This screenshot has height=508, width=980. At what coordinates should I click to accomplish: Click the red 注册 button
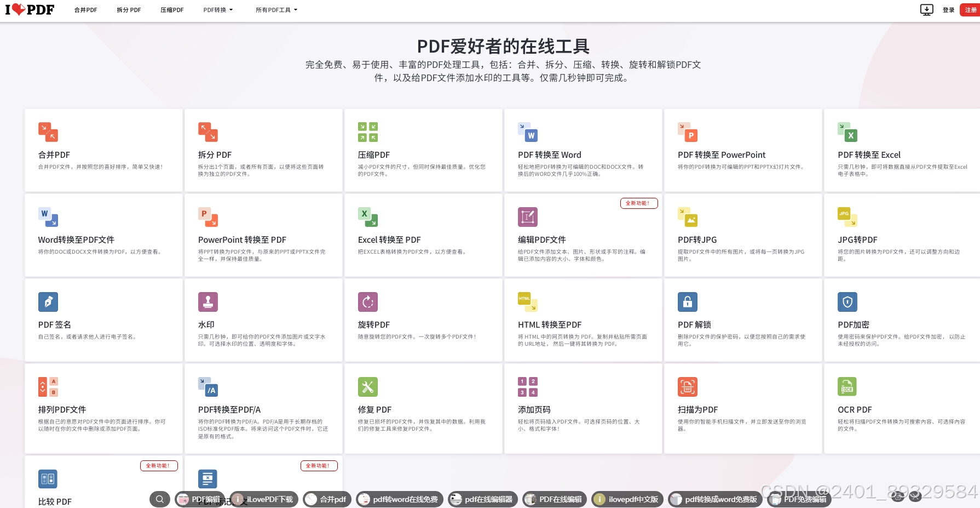point(970,10)
